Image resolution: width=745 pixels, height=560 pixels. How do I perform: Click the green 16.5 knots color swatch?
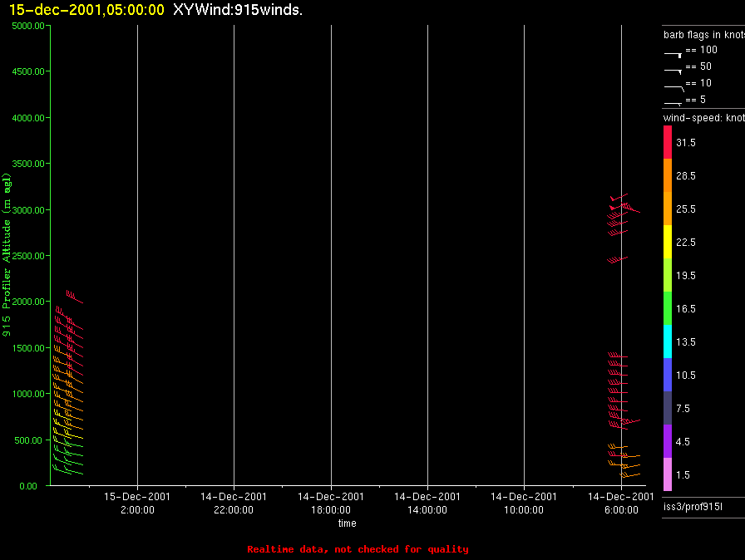(668, 308)
